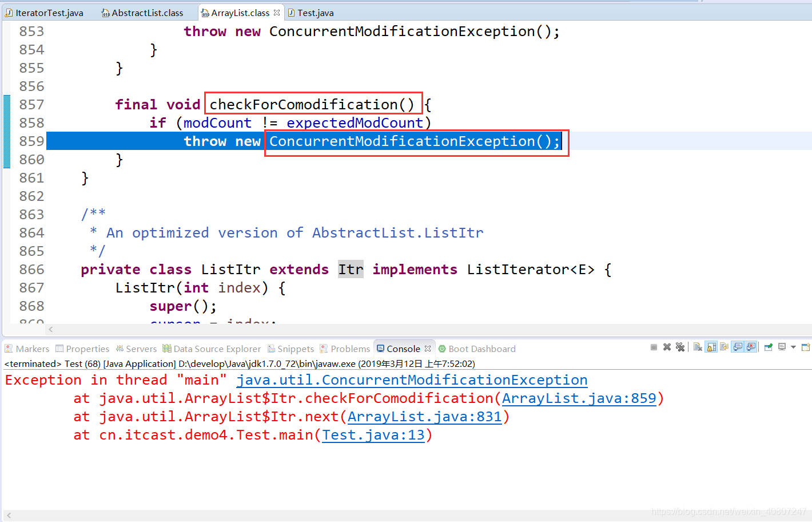Click the console horizontal scrollbar left arrow

pyautogui.click(x=9, y=515)
